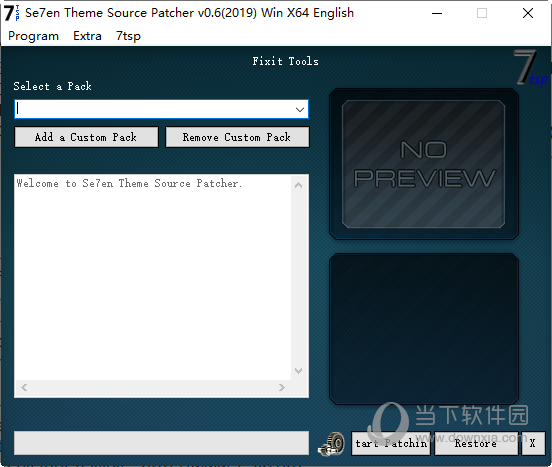
Task: Click the X button beside Restore
Action: pyautogui.click(x=533, y=443)
